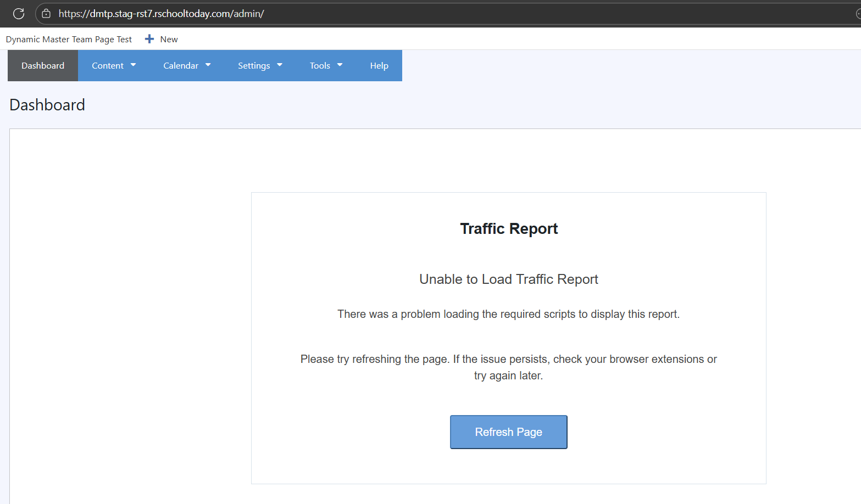This screenshot has width=861, height=504.
Task: Click the text about problem loading required scripts
Action: [509, 314]
